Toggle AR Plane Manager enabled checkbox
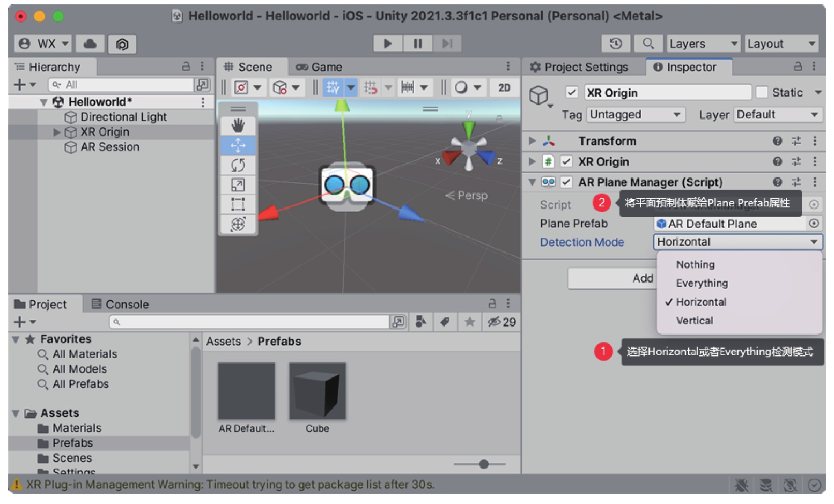This screenshot has height=504, width=834. coord(566,182)
